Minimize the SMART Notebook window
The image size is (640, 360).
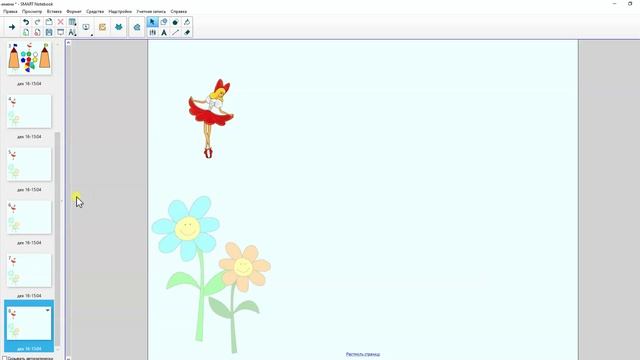click(x=614, y=4)
